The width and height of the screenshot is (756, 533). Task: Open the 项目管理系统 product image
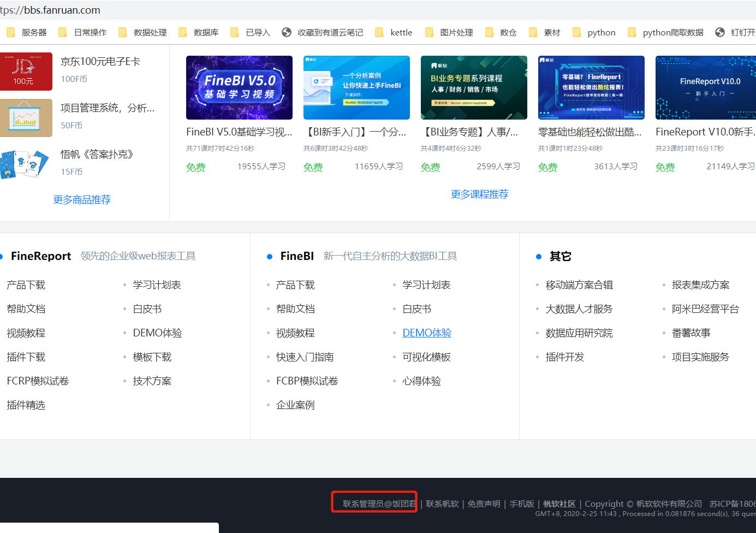coord(26,118)
